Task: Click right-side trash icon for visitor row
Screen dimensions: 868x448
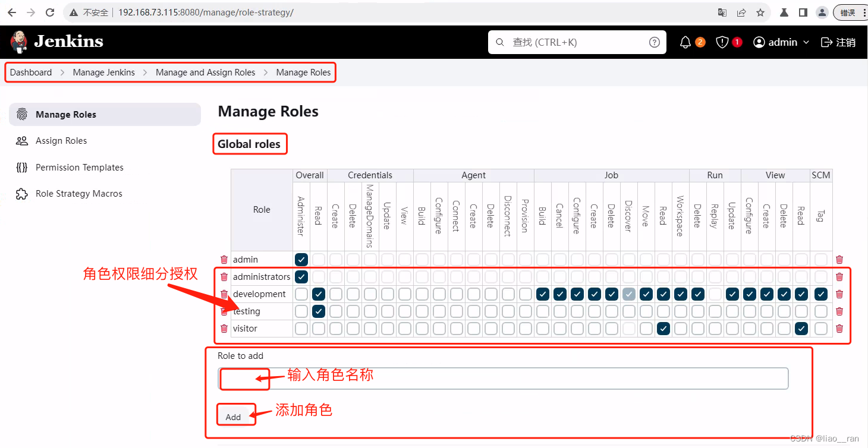Action: (x=839, y=329)
